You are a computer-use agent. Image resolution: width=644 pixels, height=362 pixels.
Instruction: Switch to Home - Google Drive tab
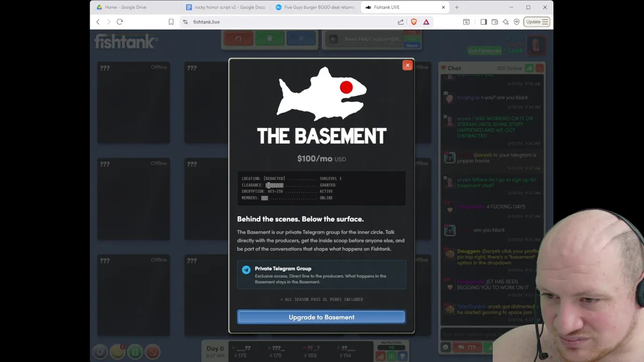[x=136, y=7]
